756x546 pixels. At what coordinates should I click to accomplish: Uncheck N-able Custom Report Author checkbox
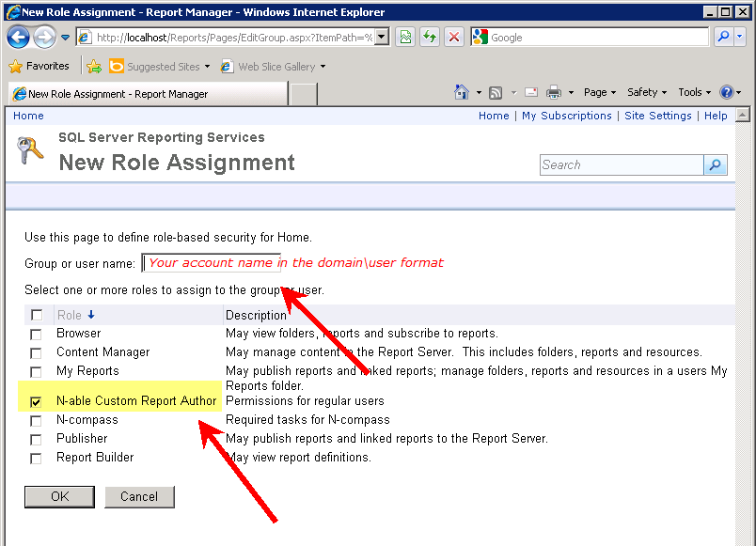click(36, 401)
